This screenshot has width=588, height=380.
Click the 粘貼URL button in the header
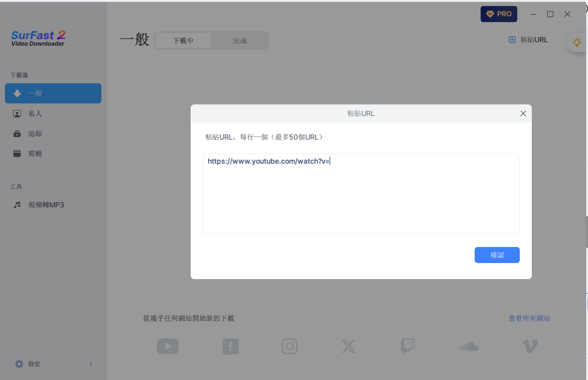click(528, 40)
